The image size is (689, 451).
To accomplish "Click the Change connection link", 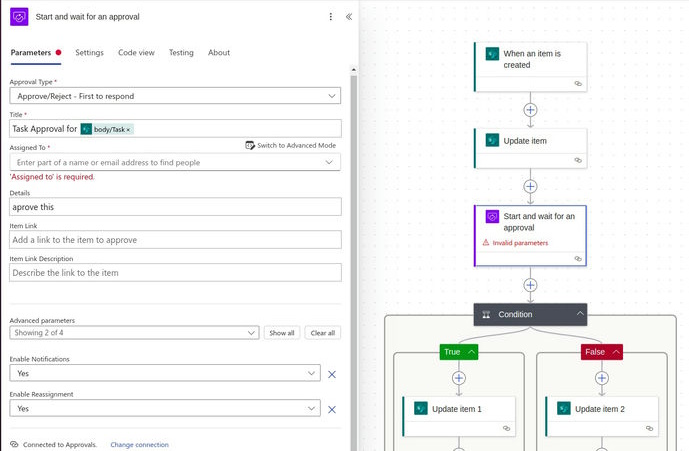I will pyautogui.click(x=139, y=444).
